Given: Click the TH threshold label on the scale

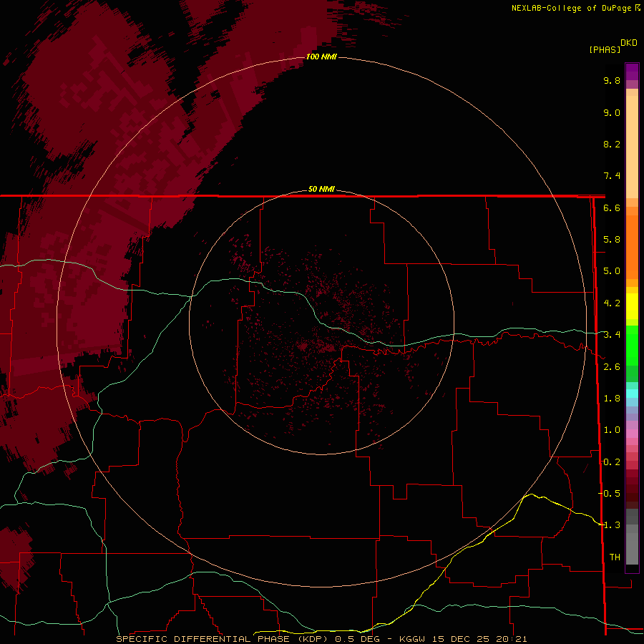Looking at the screenshot, I should point(615,557).
